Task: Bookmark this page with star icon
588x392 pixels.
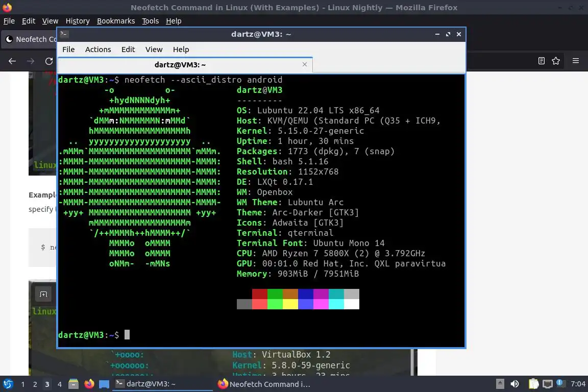Action: 556,61
